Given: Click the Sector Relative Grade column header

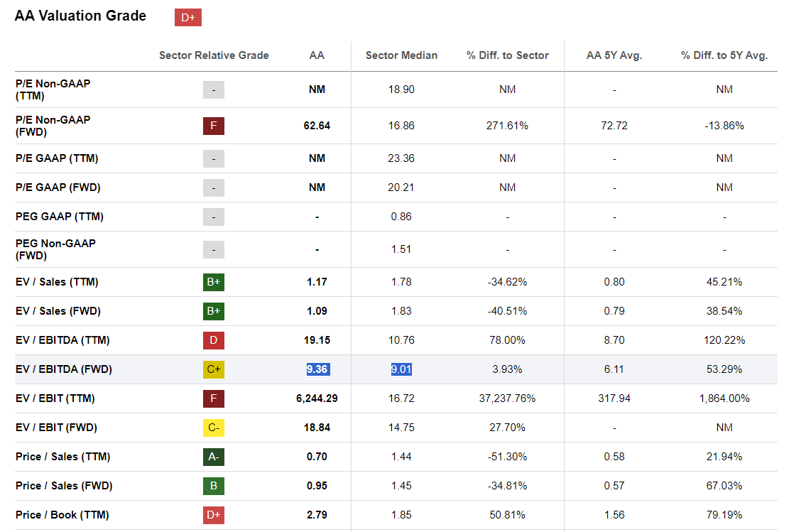Looking at the screenshot, I should [x=214, y=55].
